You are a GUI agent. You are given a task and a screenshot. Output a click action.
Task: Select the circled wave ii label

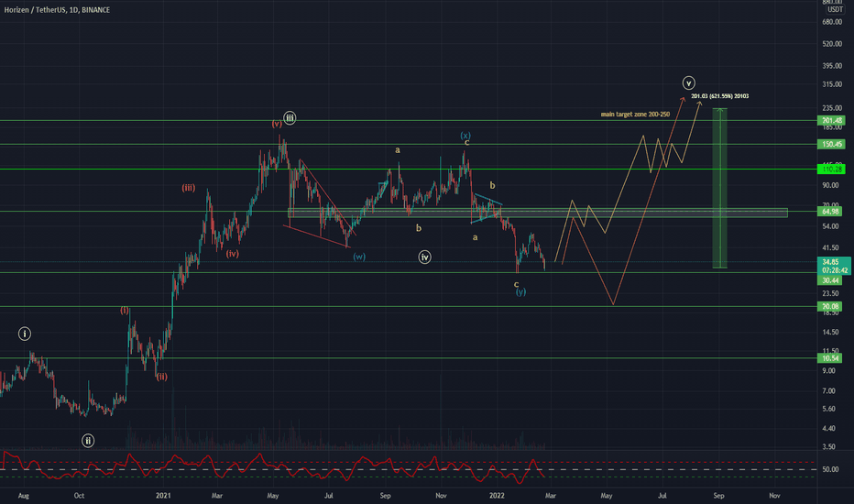pos(88,440)
